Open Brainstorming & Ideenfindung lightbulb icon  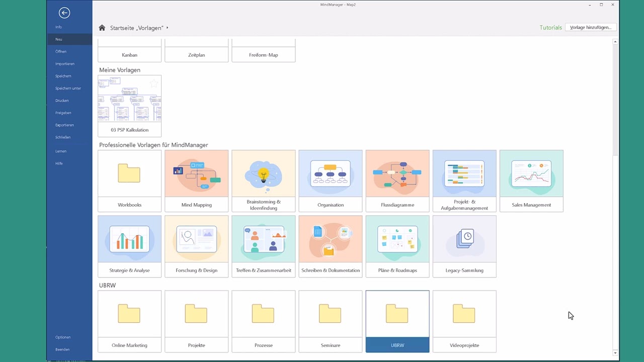point(263,173)
